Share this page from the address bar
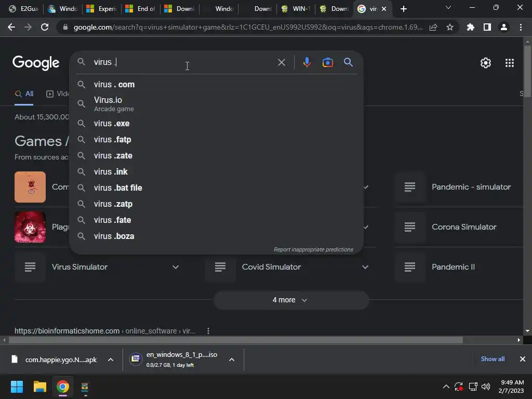 433,27
